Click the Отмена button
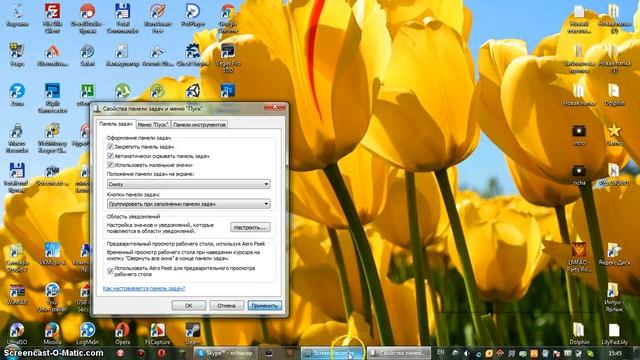 [227, 305]
